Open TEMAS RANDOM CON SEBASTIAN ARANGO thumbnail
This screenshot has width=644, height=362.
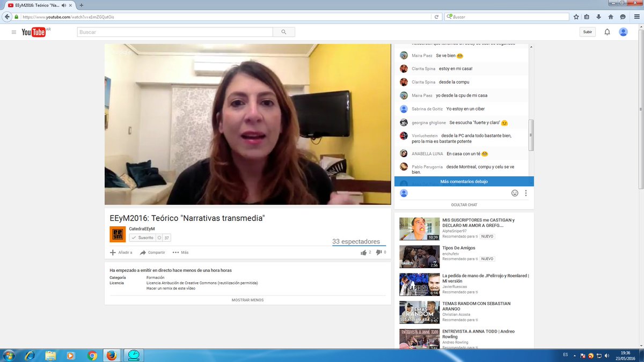click(x=419, y=312)
